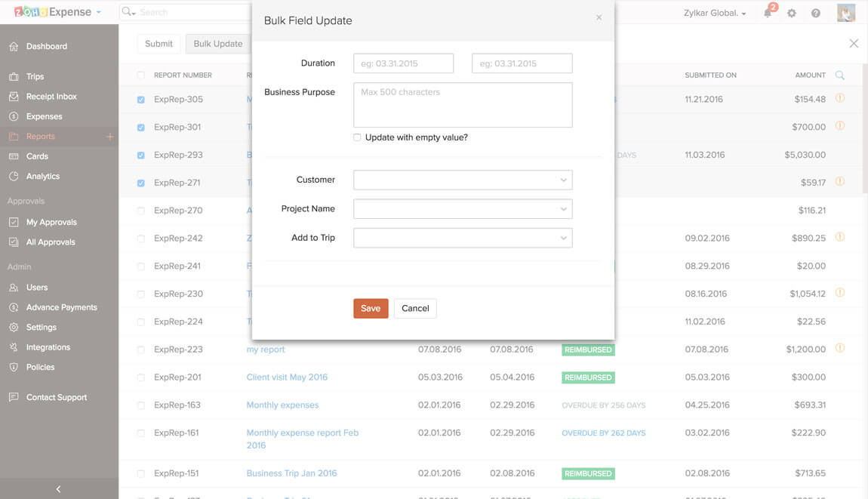Click the Save button
Viewport: 868px width, 499px height.
[x=371, y=308]
